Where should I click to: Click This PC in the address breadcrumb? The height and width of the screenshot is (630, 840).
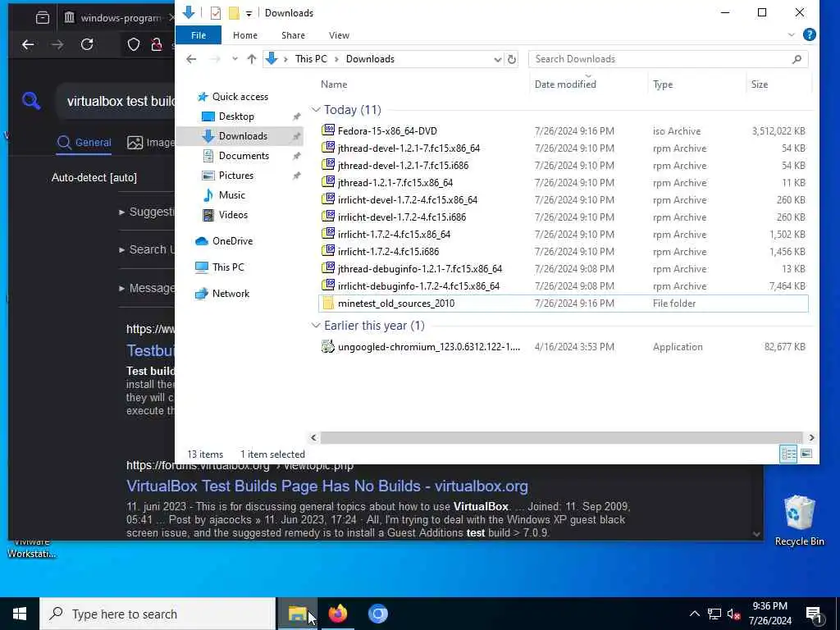click(x=311, y=59)
